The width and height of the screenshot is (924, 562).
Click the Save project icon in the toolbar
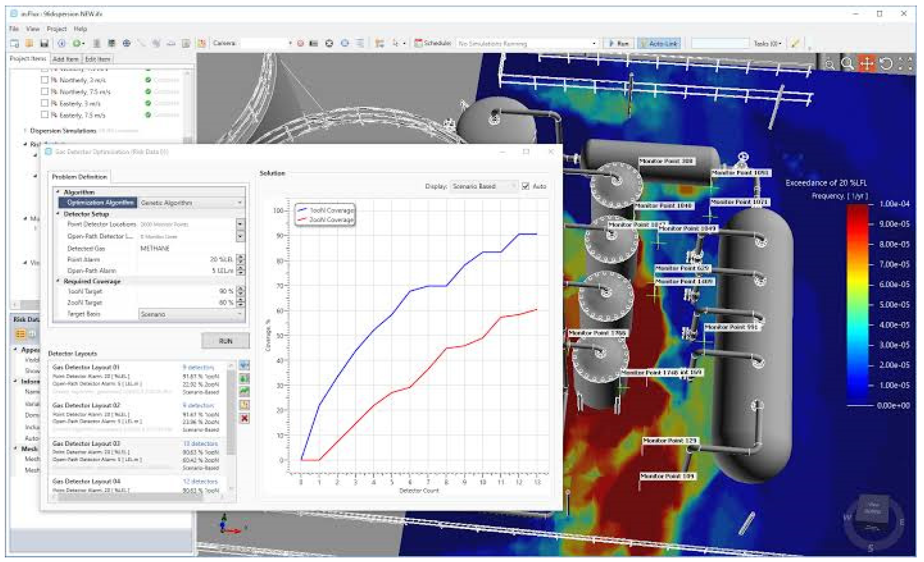point(44,43)
